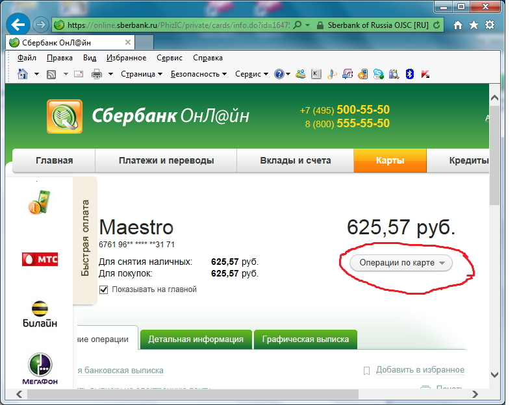Open the Справка menu

(208, 58)
